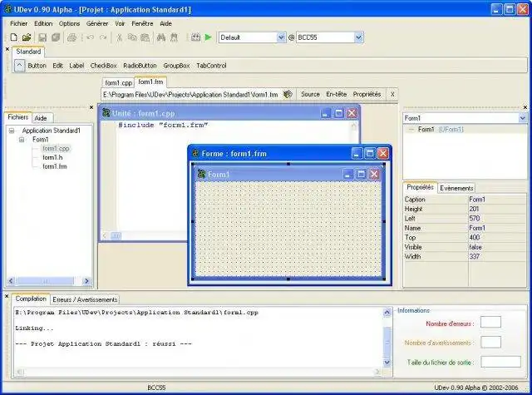Viewport: 532px width, 395px height.
Task: Click the Find next binoculars icon
Action: click(174, 37)
